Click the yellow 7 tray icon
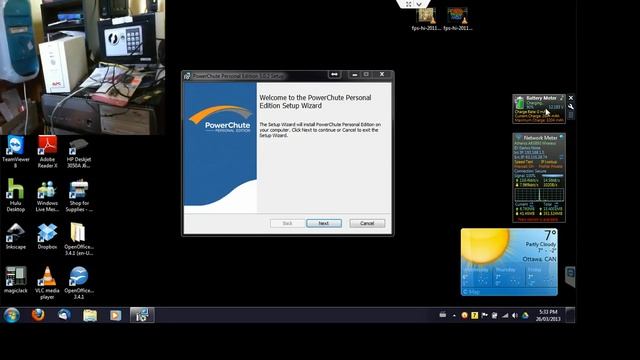The height and width of the screenshot is (360, 640). click(x=474, y=315)
